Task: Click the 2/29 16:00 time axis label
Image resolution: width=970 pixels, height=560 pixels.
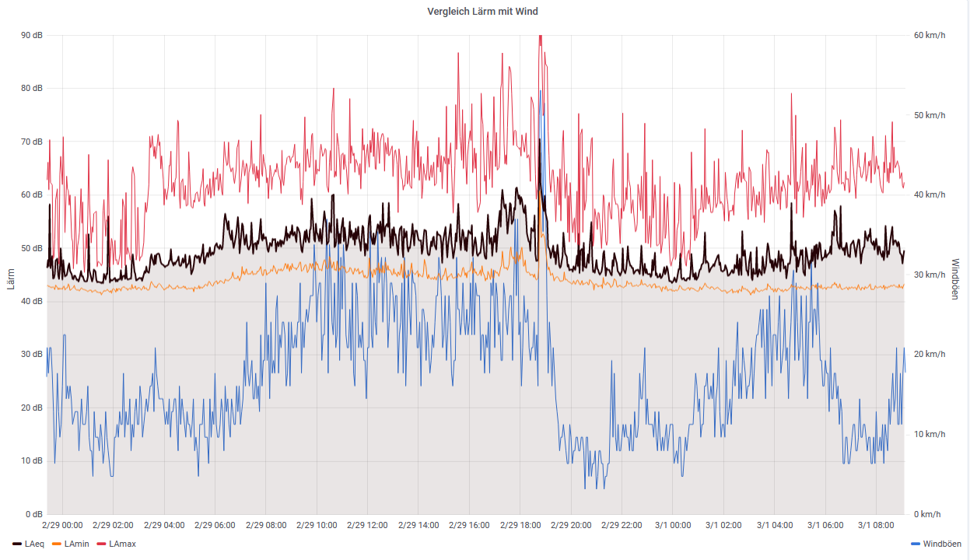Action: pos(469,525)
